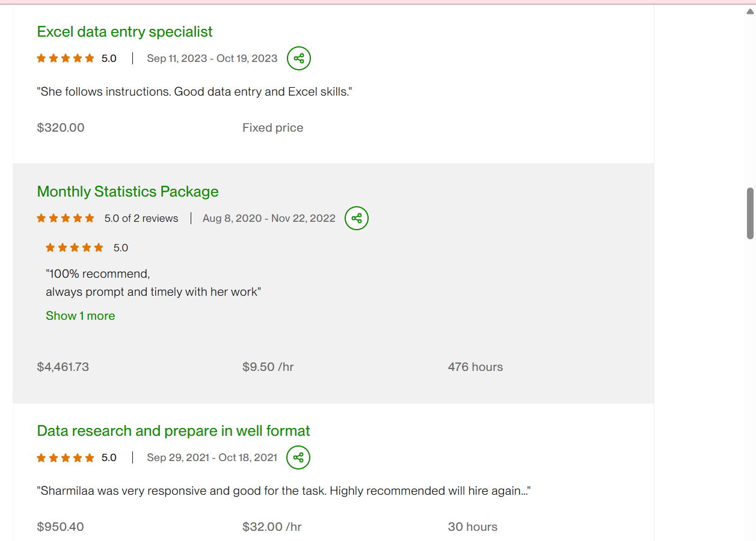Click the $4,461.73 earnings amount
The width and height of the screenshot is (756, 541).
[63, 367]
